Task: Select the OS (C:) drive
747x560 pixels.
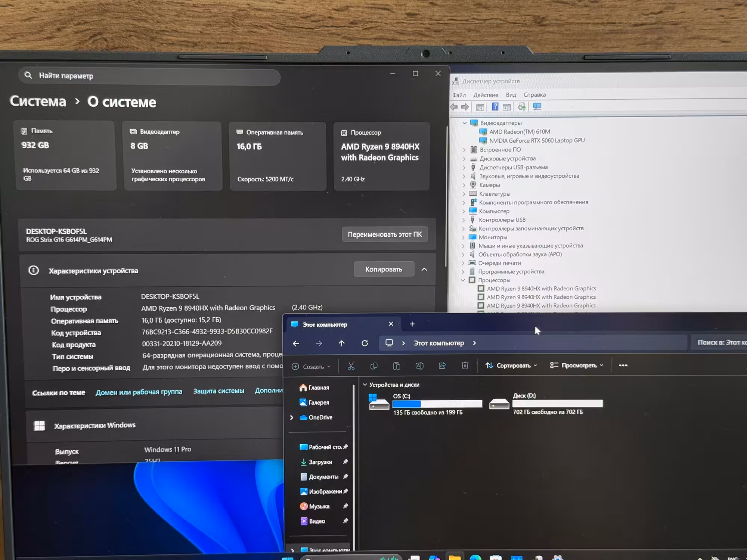Action: 425,404
